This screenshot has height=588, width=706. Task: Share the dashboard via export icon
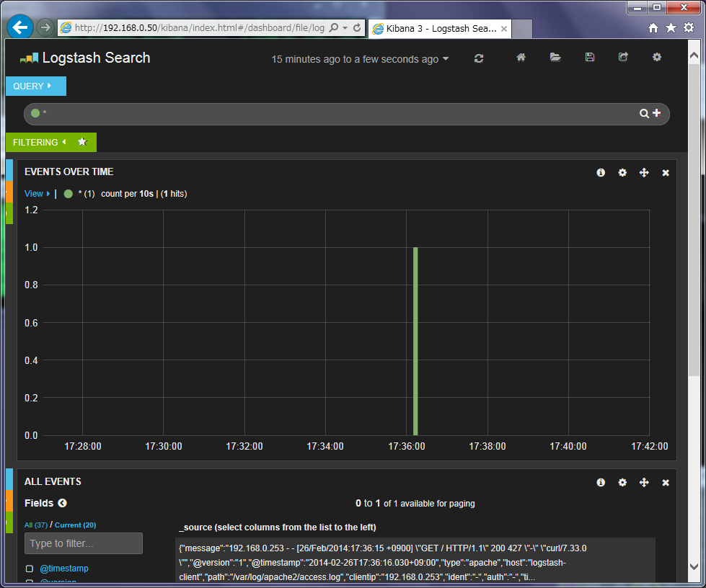pos(623,57)
